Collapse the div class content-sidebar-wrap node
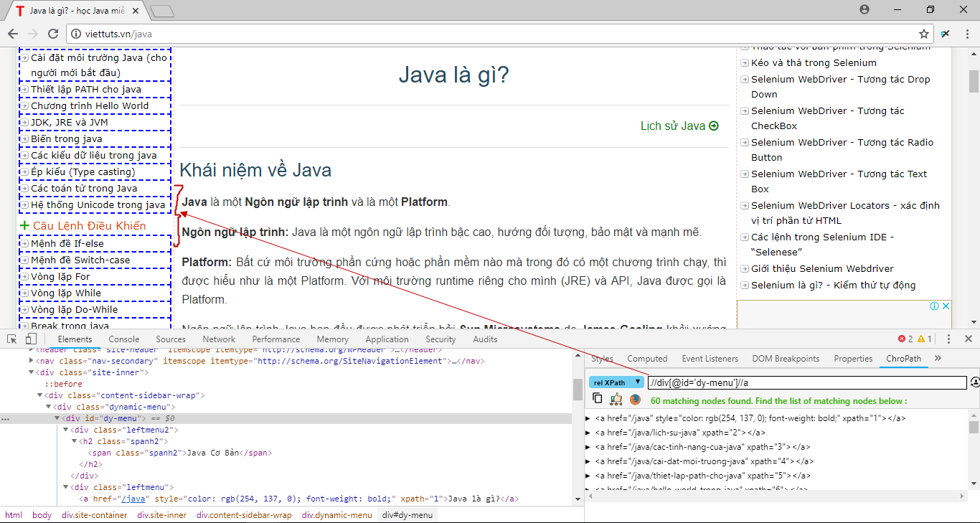Screen dimensions: 980x523 (x=40, y=395)
